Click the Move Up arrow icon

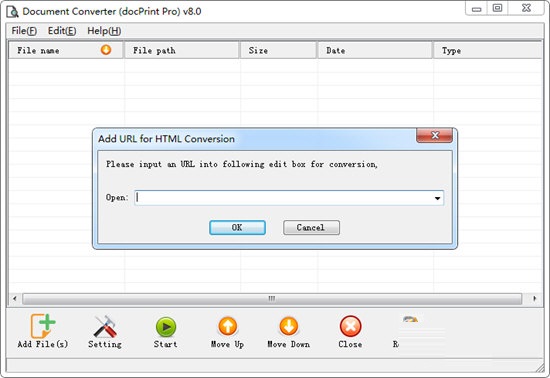228,326
